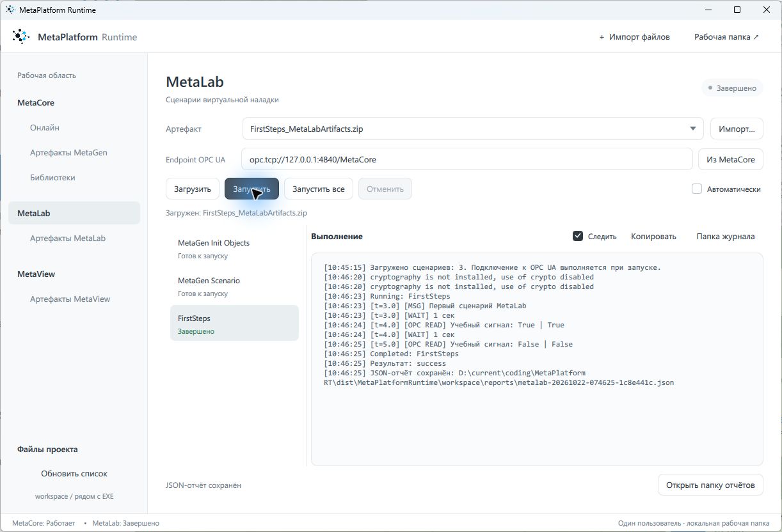Click the Завершено status badge
Screen dimensions: 782x532
pyautogui.click(x=733, y=88)
